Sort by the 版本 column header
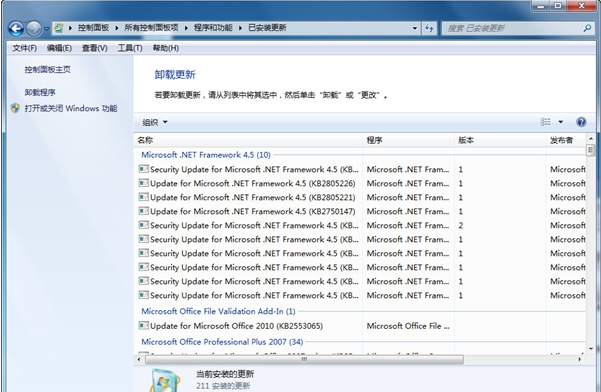 tap(500, 140)
